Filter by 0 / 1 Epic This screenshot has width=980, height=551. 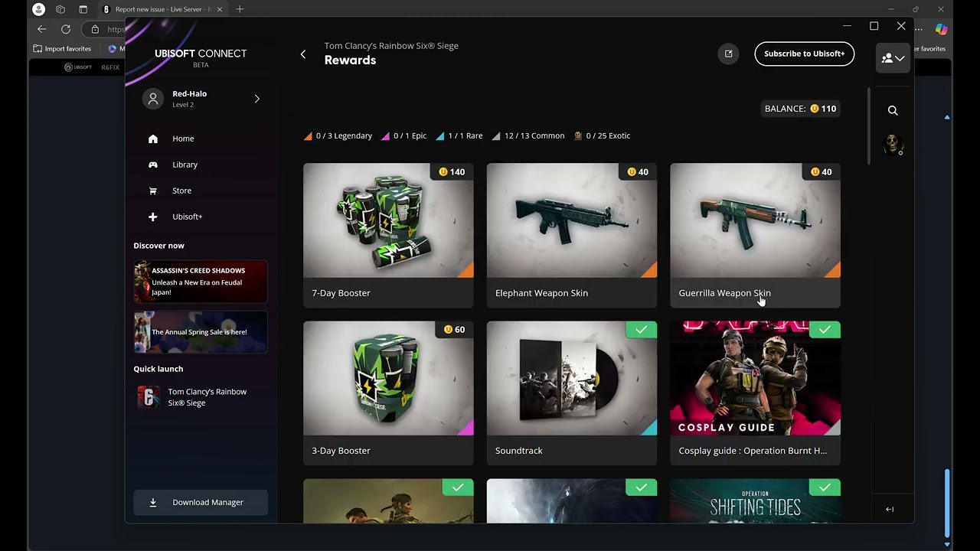[403, 135]
